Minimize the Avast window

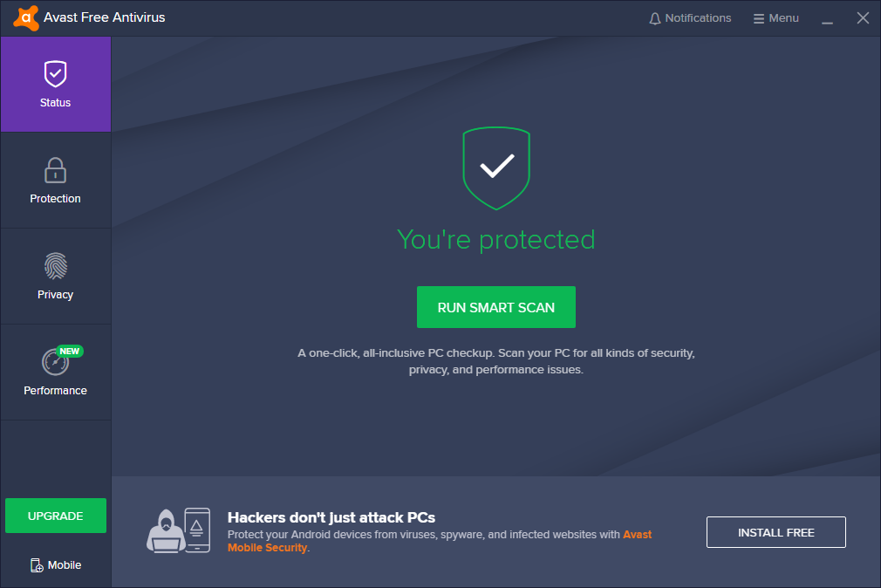tap(827, 18)
